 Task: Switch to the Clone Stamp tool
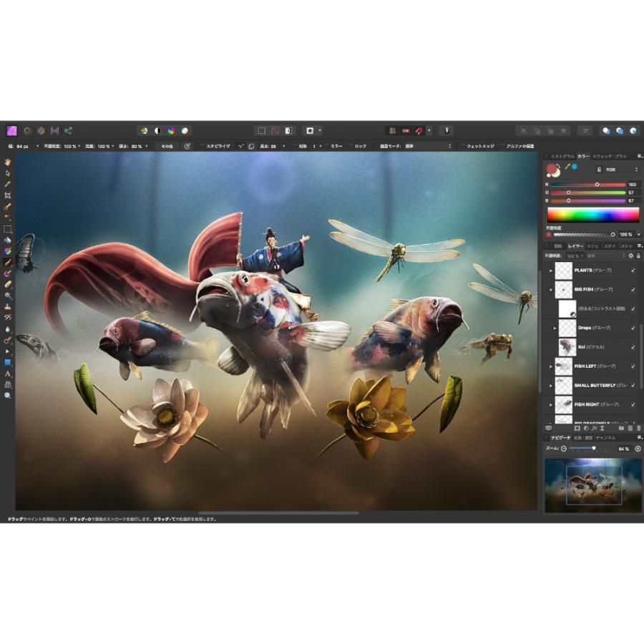pyautogui.click(x=8, y=306)
